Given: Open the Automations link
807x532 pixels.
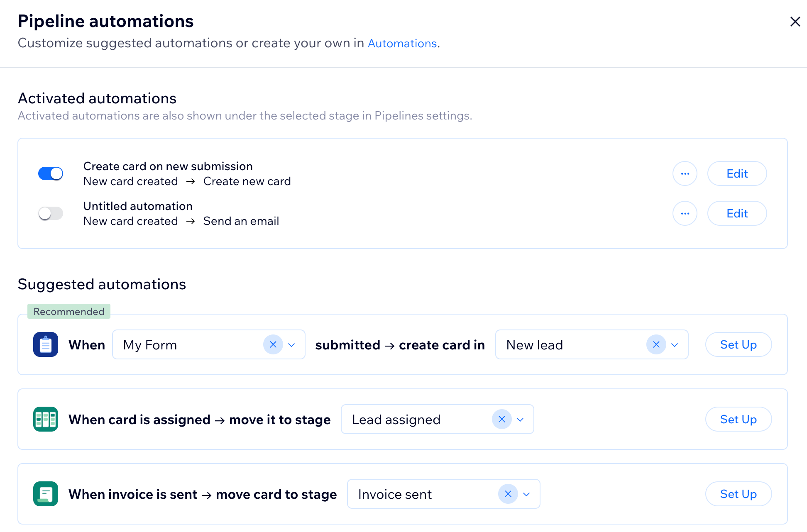Looking at the screenshot, I should pyautogui.click(x=402, y=43).
